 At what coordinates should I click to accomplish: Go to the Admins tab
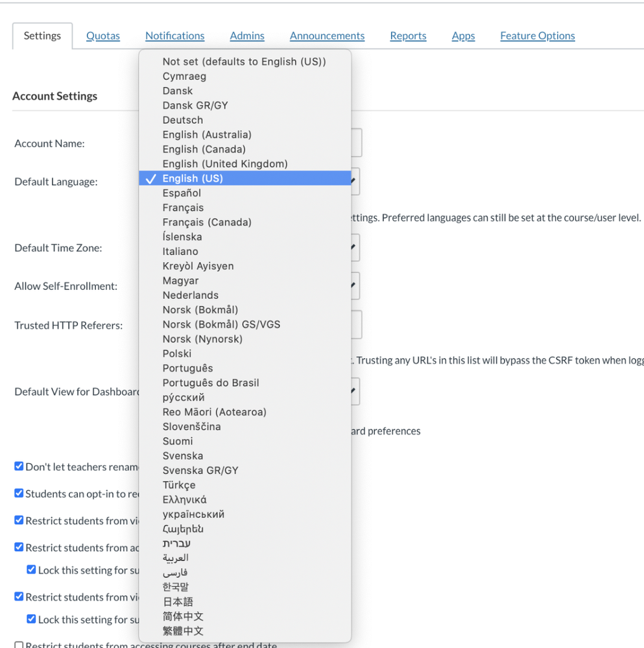click(247, 36)
